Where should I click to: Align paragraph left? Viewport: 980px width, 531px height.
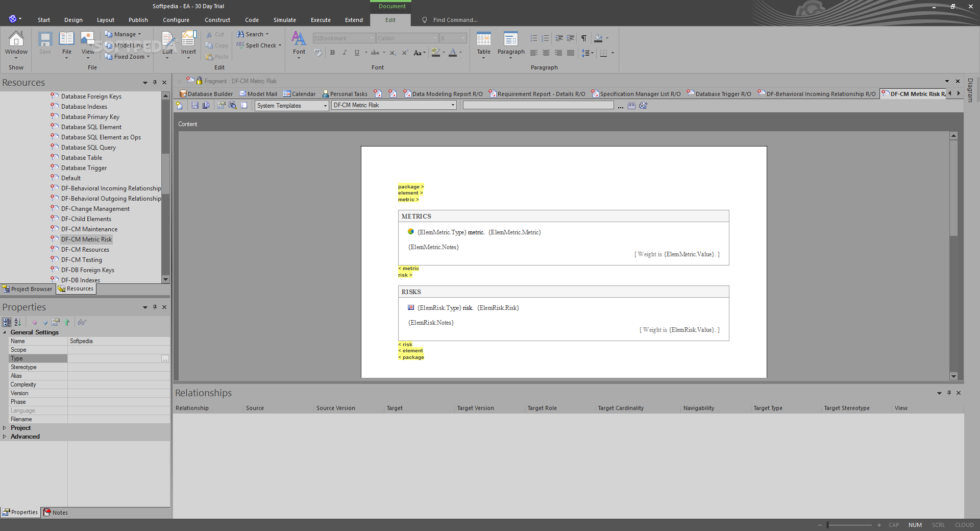click(x=534, y=53)
